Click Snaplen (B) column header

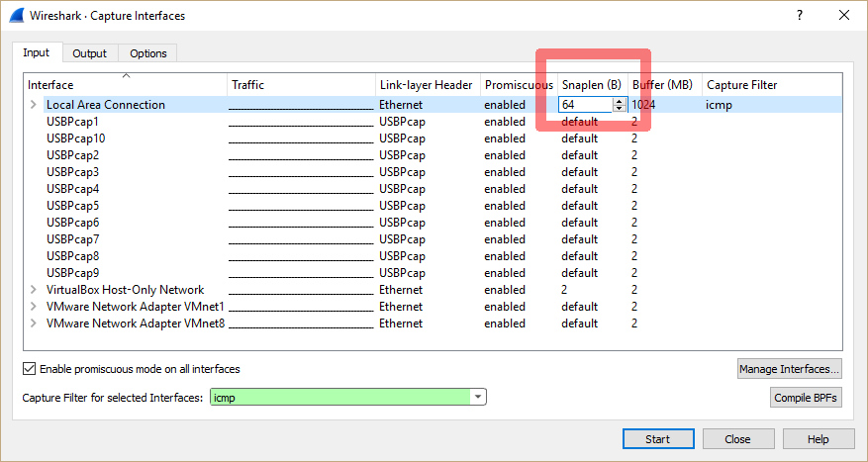coord(592,85)
